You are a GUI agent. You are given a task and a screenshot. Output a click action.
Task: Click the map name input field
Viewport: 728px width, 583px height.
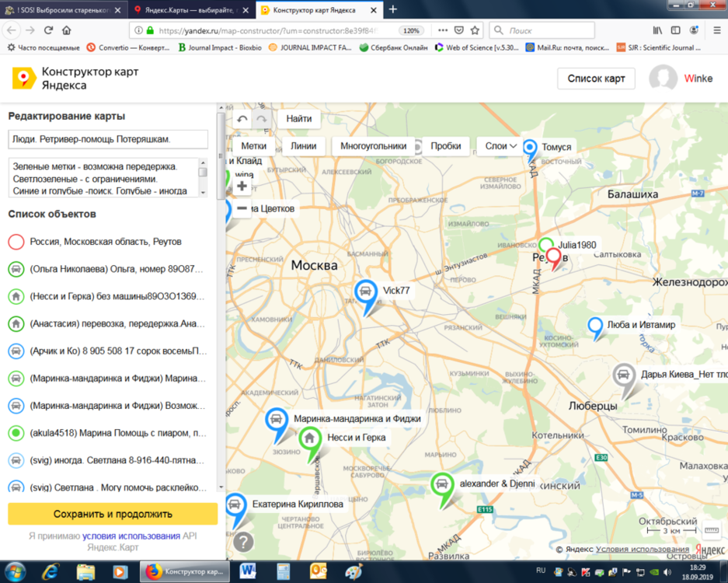pos(108,139)
